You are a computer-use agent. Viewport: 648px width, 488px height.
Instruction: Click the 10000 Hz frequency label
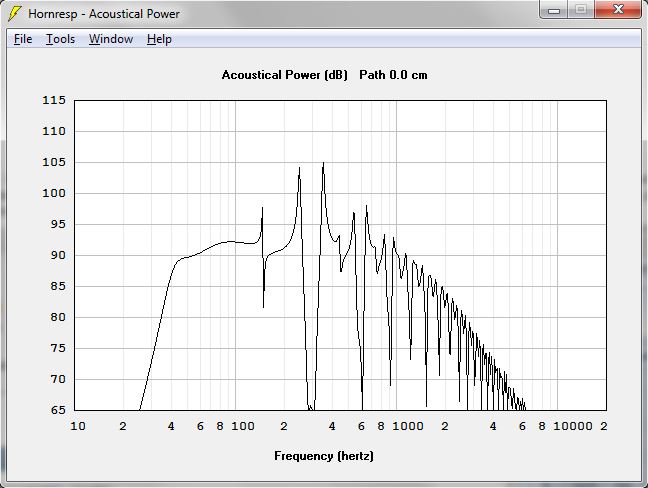click(572, 426)
